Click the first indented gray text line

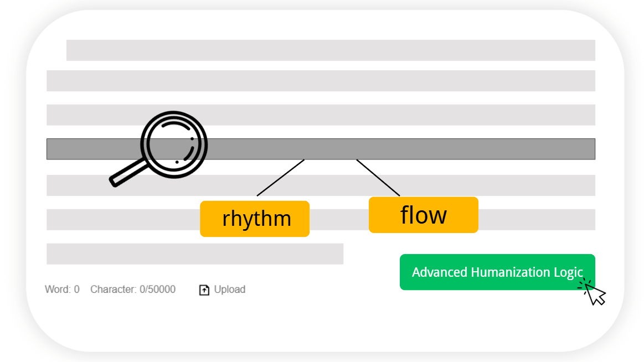[x=331, y=50]
